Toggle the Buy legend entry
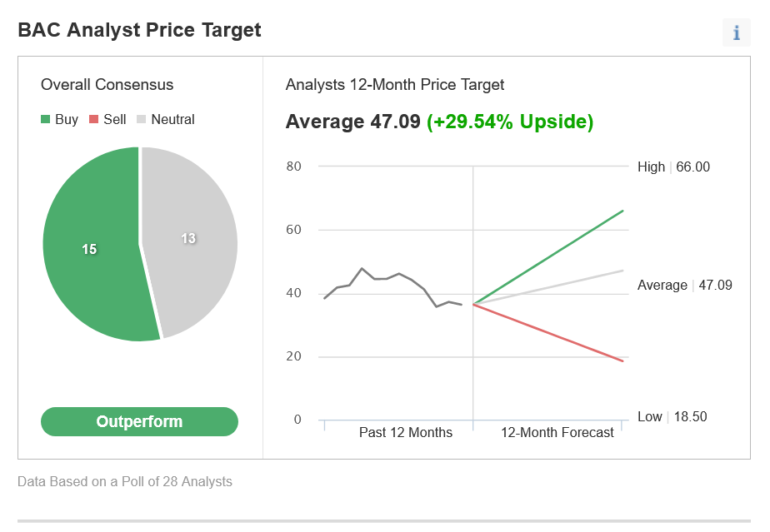Screen dimensions: 770x532 (x=59, y=119)
